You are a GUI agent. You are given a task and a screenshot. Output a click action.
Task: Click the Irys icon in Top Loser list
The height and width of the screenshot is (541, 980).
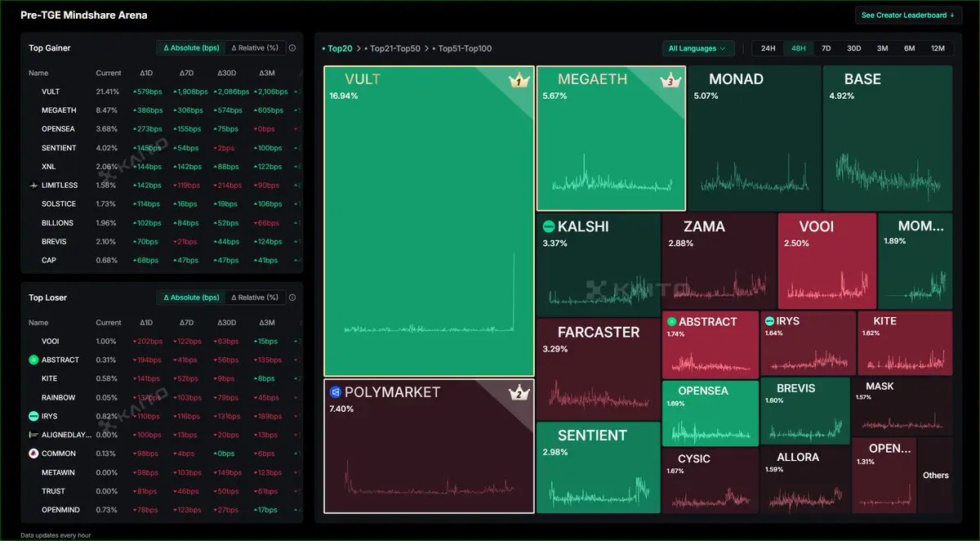[x=33, y=416]
